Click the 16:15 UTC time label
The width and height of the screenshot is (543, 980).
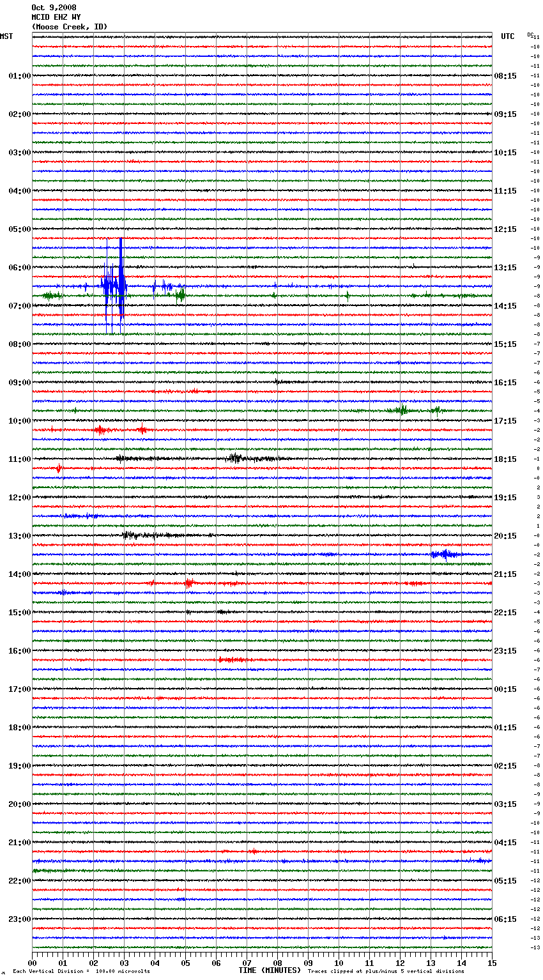pyautogui.click(x=505, y=383)
